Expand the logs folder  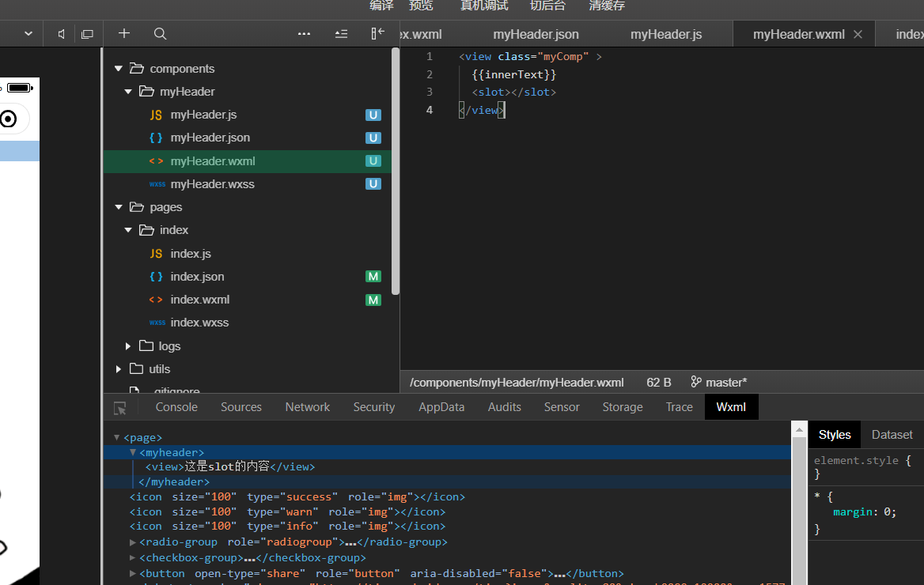point(128,346)
